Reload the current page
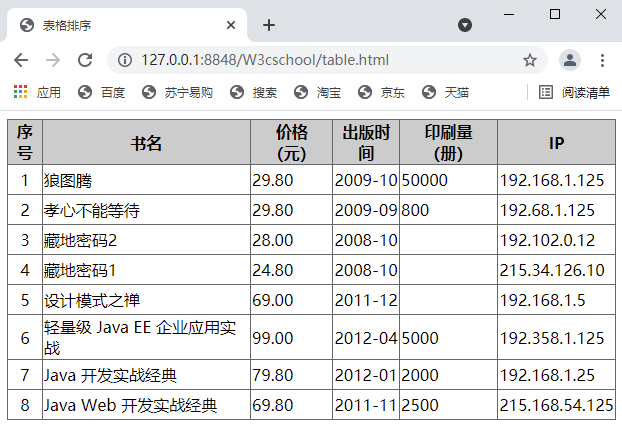The height and width of the screenshot is (432, 622). point(85,60)
